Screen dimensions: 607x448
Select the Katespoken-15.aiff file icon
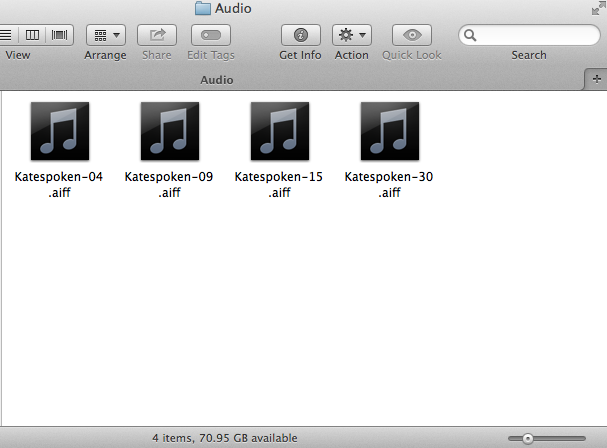(280, 131)
